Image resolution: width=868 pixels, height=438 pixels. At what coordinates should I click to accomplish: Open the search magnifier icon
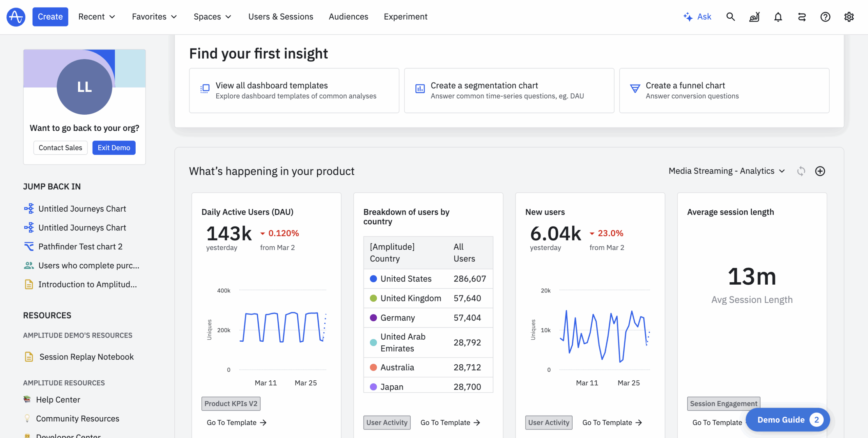(730, 17)
